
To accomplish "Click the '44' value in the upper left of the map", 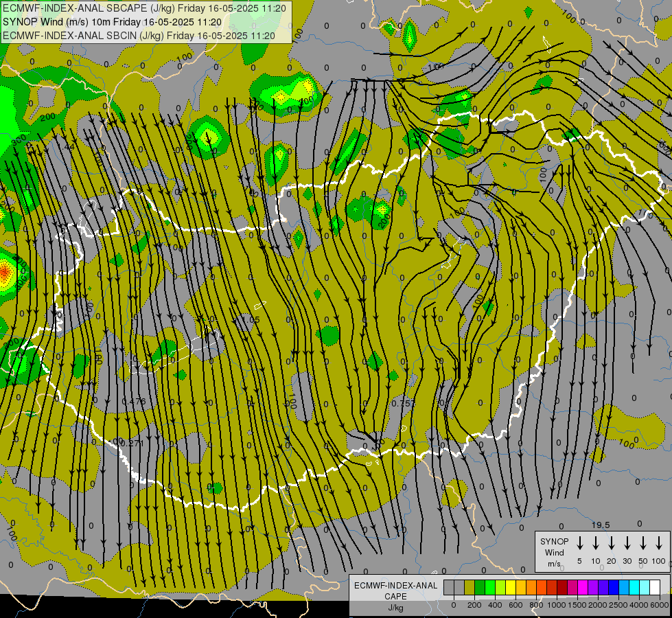I will pyautogui.click(x=69, y=147).
